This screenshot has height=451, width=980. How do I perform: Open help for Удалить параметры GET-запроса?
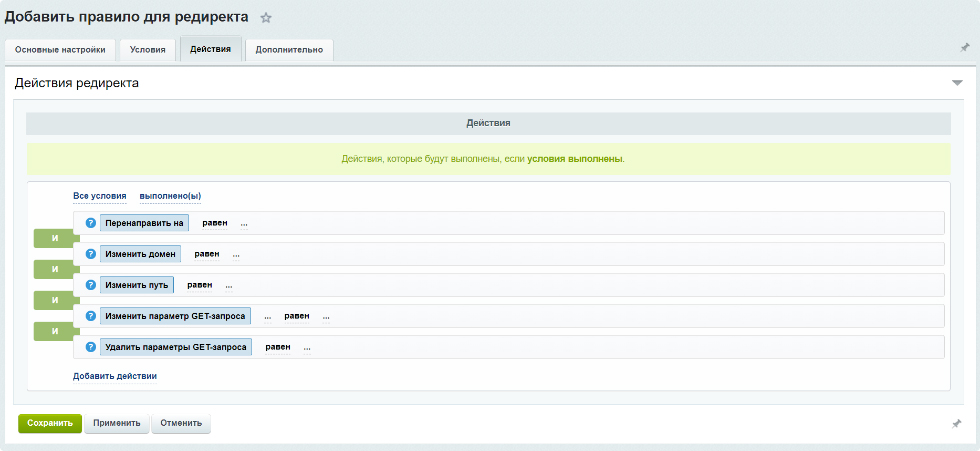pyautogui.click(x=91, y=347)
